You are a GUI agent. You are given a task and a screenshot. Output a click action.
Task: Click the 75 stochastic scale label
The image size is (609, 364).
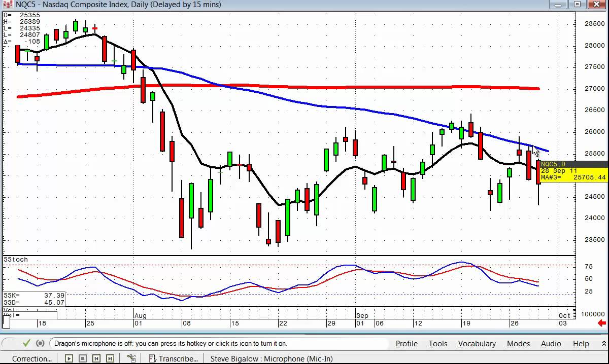coord(588,266)
